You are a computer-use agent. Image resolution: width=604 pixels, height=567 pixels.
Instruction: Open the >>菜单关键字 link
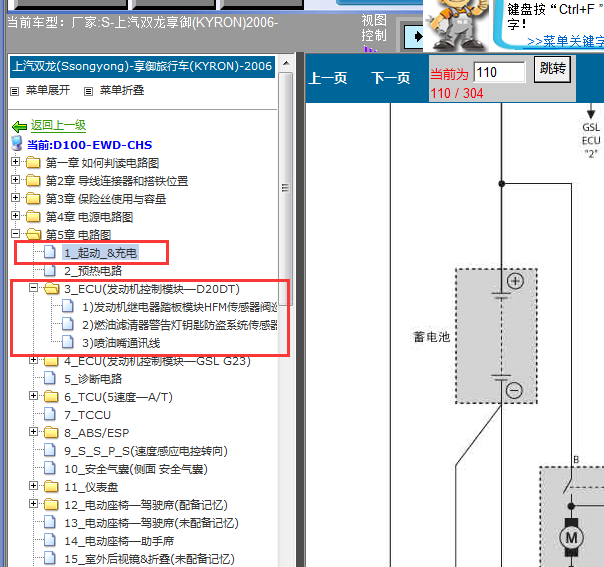pyautogui.click(x=565, y=41)
